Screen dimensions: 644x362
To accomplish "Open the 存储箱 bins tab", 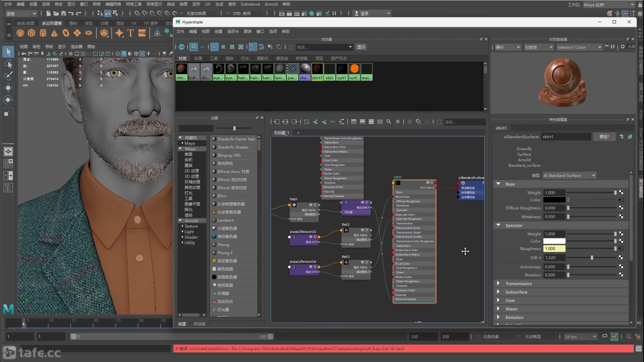I will [199, 324].
